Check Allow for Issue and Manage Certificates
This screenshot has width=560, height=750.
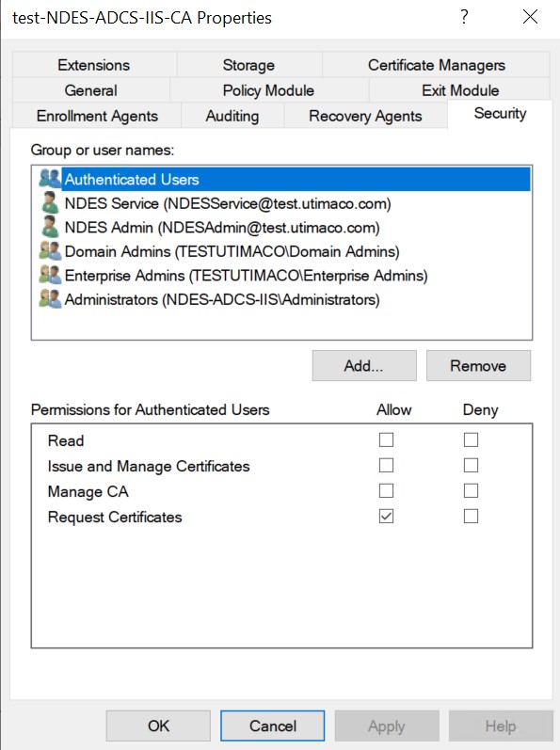(387, 465)
